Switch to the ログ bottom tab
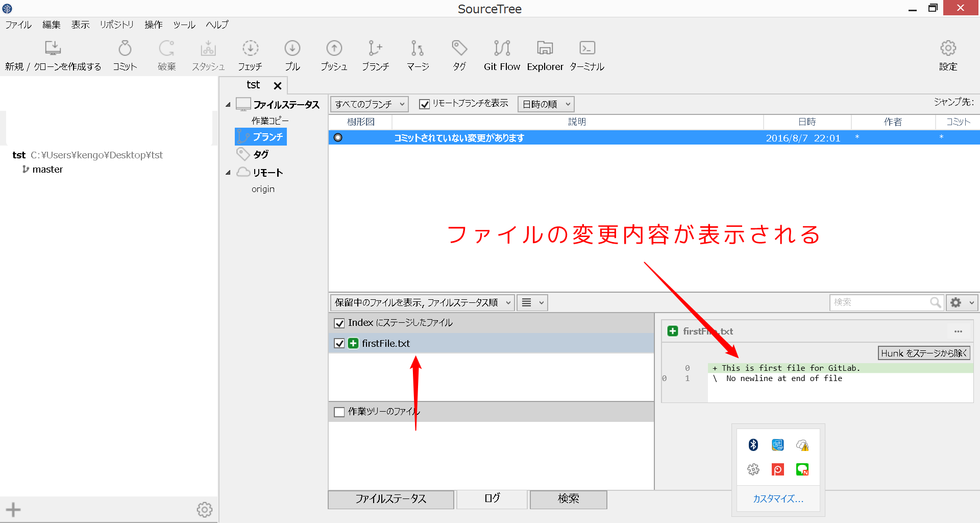 pos(492,498)
